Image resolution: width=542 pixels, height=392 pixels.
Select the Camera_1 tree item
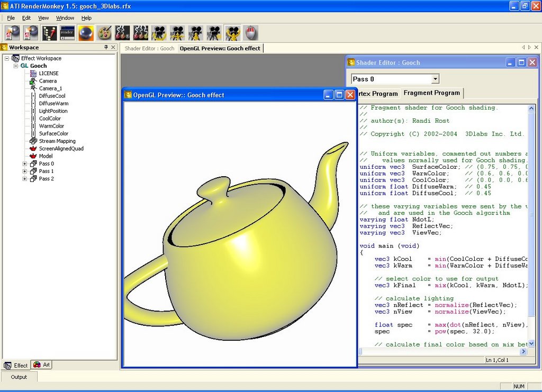tap(50, 88)
